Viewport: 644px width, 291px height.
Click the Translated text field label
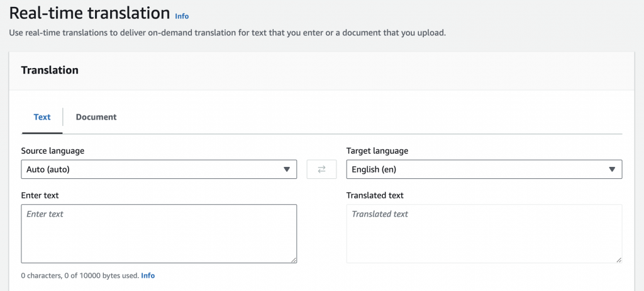(x=375, y=195)
